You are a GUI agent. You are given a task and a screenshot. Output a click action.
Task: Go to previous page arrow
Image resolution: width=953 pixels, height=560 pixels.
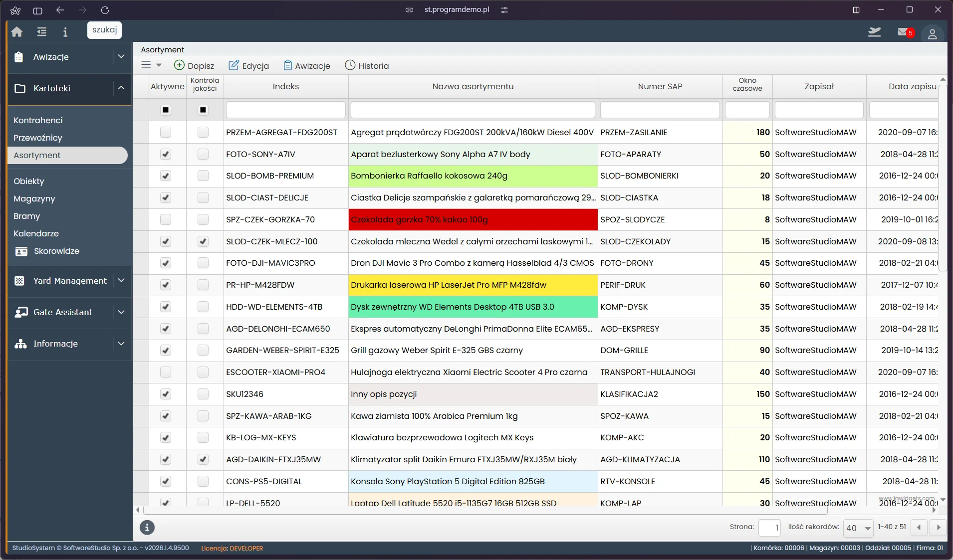coord(919,527)
